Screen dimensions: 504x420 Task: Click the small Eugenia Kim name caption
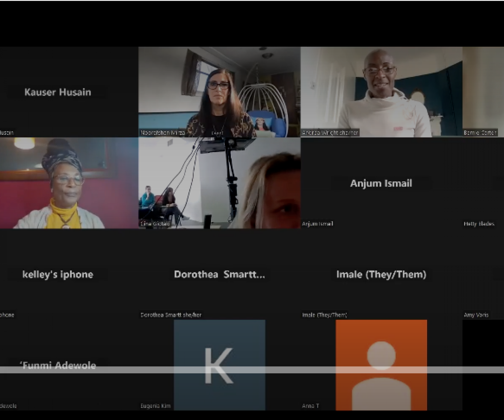(x=155, y=406)
